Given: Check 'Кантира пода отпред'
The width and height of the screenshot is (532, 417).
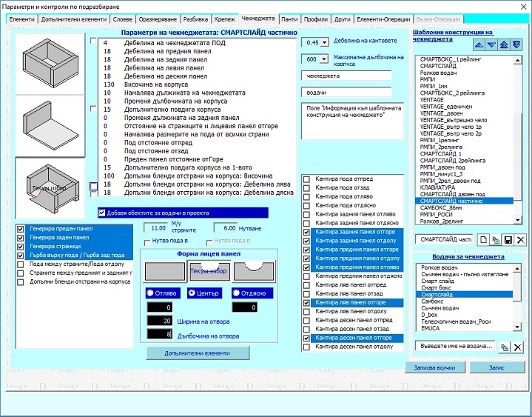Looking at the screenshot, I should [306, 179].
